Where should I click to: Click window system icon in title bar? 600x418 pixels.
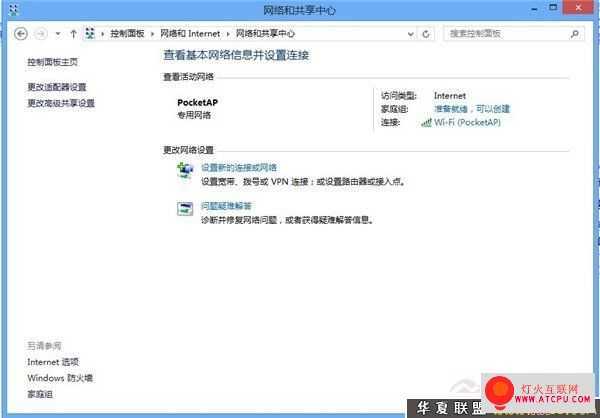coord(13,10)
